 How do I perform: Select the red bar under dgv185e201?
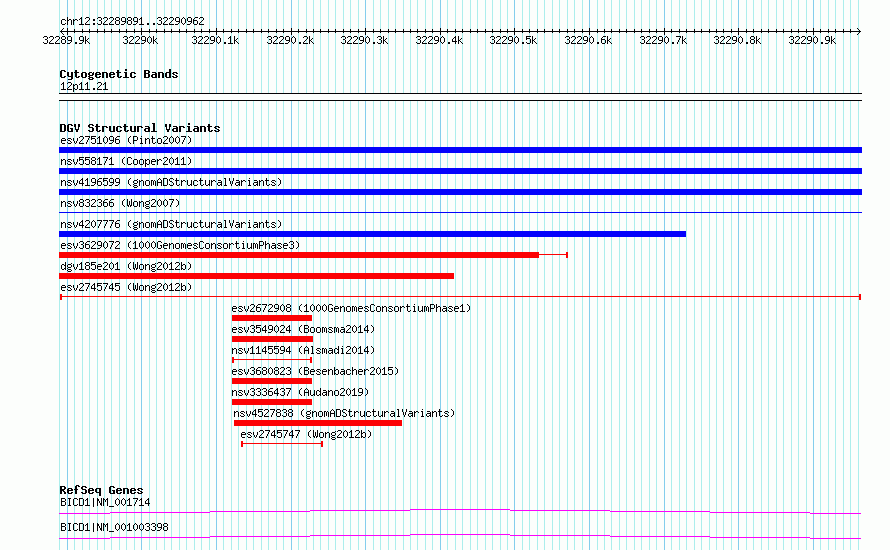(257, 276)
